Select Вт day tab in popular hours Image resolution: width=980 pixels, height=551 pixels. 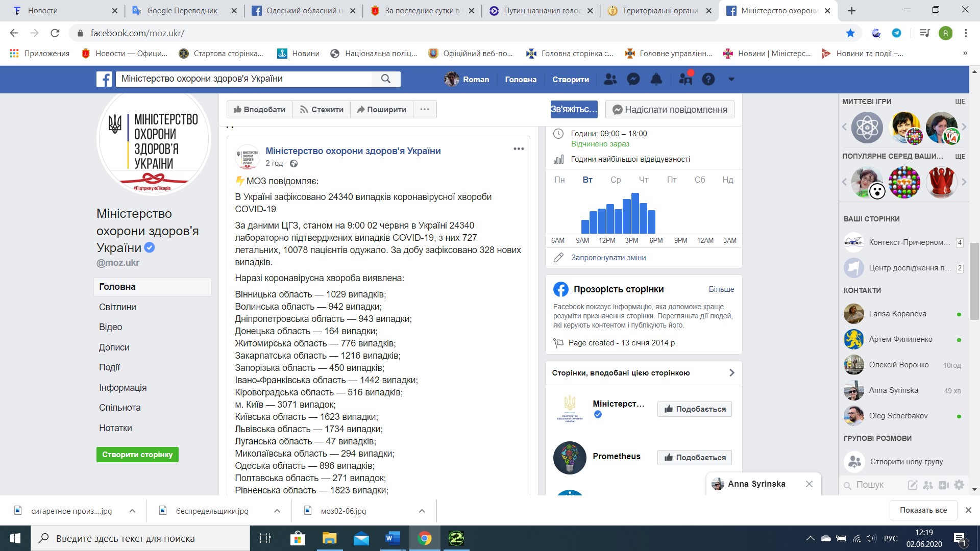pos(587,180)
